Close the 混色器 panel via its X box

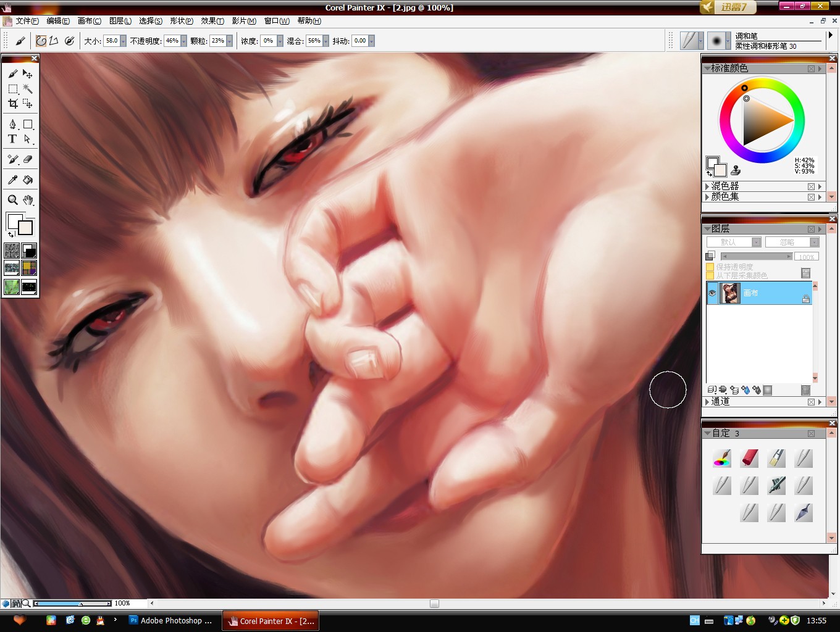coord(811,186)
